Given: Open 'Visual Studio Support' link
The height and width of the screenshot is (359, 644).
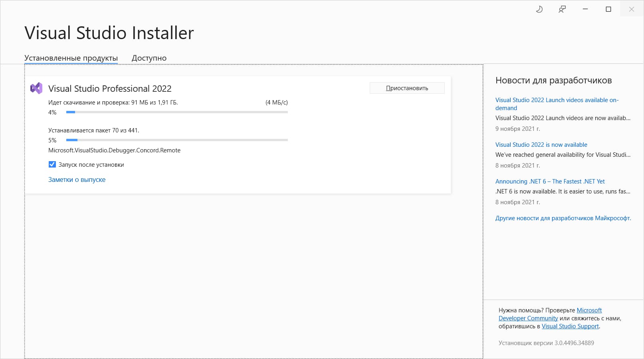Looking at the screenshot, I should click(570, 326).
